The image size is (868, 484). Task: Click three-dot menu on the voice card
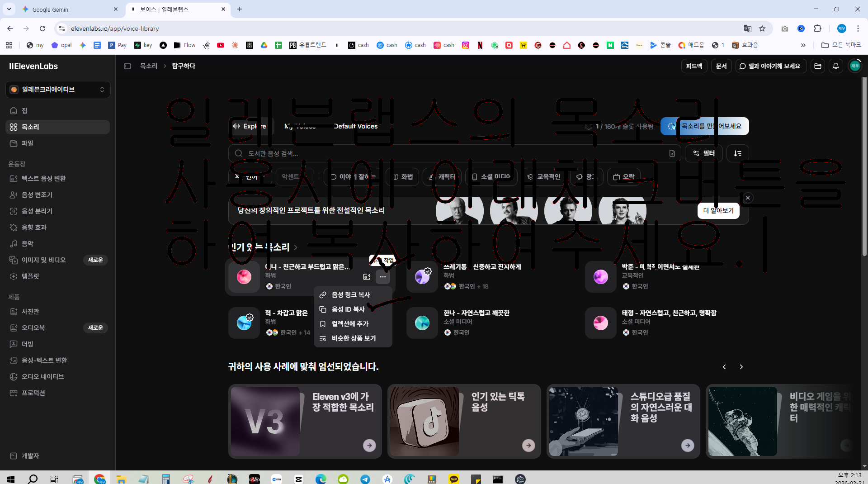pyautogui.click(x=383, y=277)
